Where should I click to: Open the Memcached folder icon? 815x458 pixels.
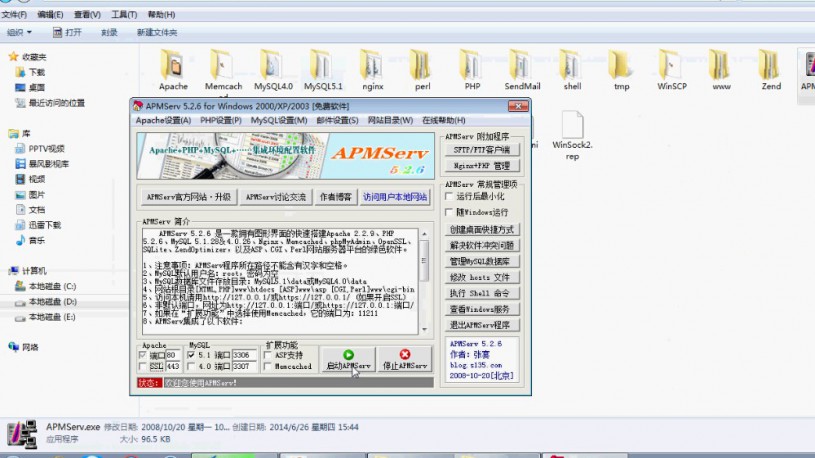pos(222,64)
